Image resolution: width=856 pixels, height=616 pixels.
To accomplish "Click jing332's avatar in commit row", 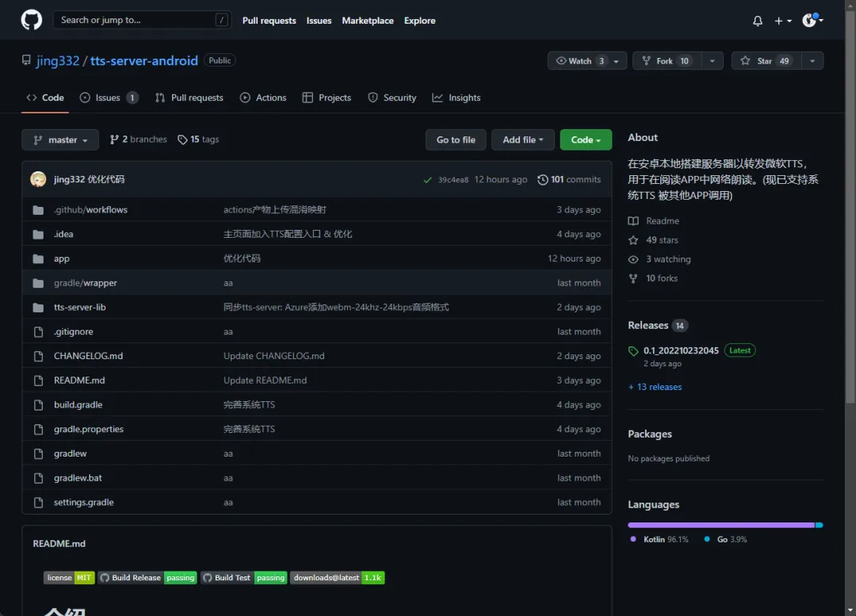I will [x=38, y=179].
